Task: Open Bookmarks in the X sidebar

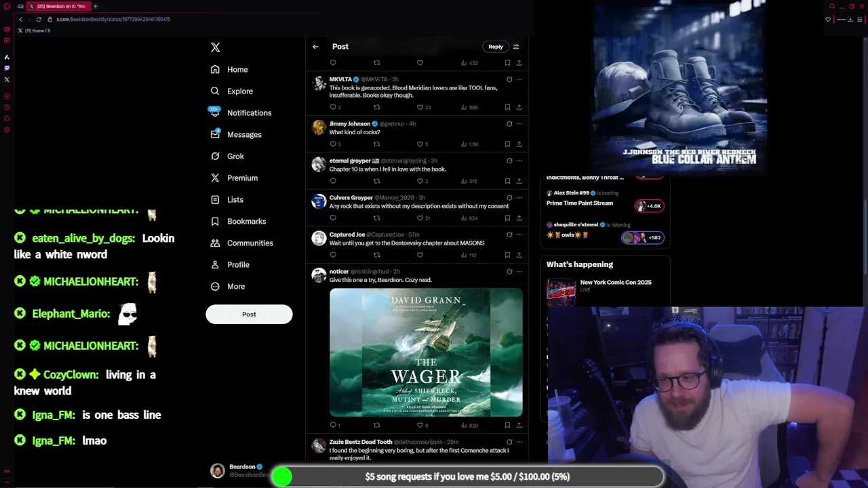Action: 237,221
